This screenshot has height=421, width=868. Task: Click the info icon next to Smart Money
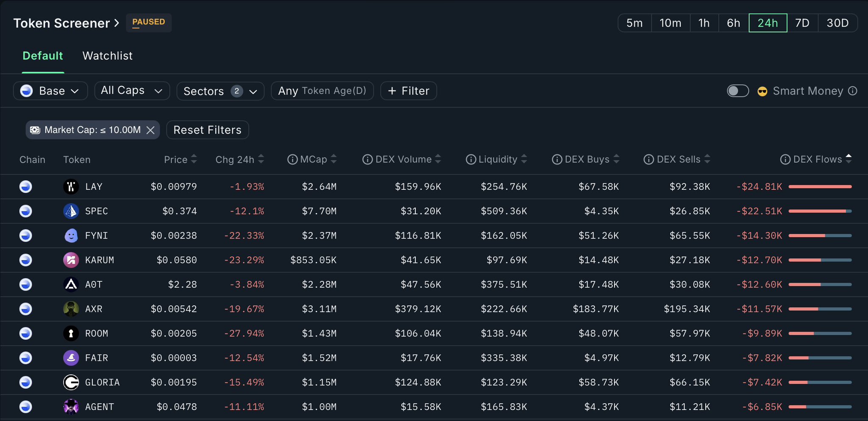(853, 91)
